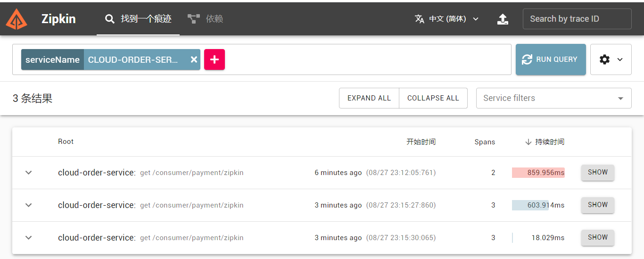Click the (08/27 23:15:27:860) timestamp
The height and width of the screenshot is (259, 644).
tap(401, 205)
